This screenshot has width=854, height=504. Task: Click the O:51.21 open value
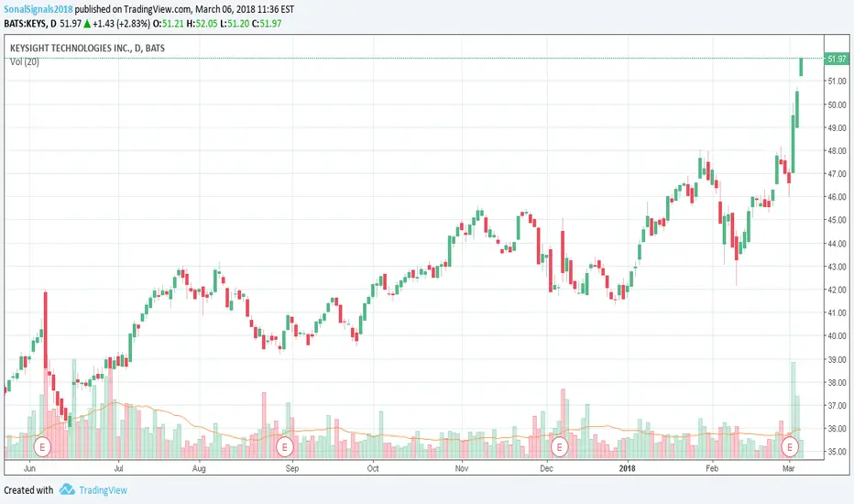(x=168, y=24)
